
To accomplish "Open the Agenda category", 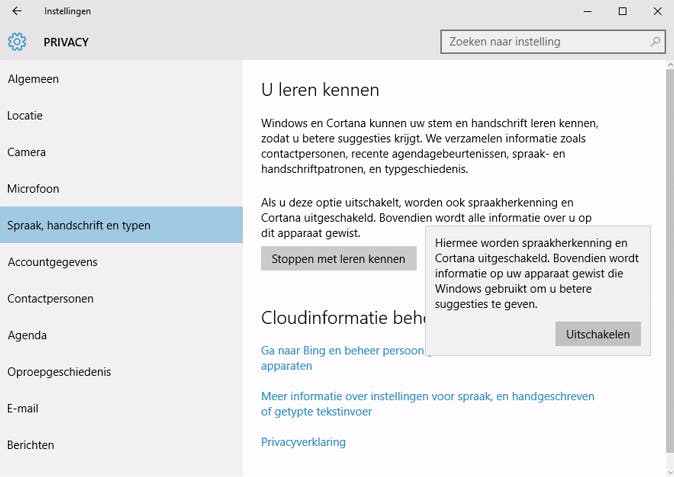I will [x=27, y=335].
